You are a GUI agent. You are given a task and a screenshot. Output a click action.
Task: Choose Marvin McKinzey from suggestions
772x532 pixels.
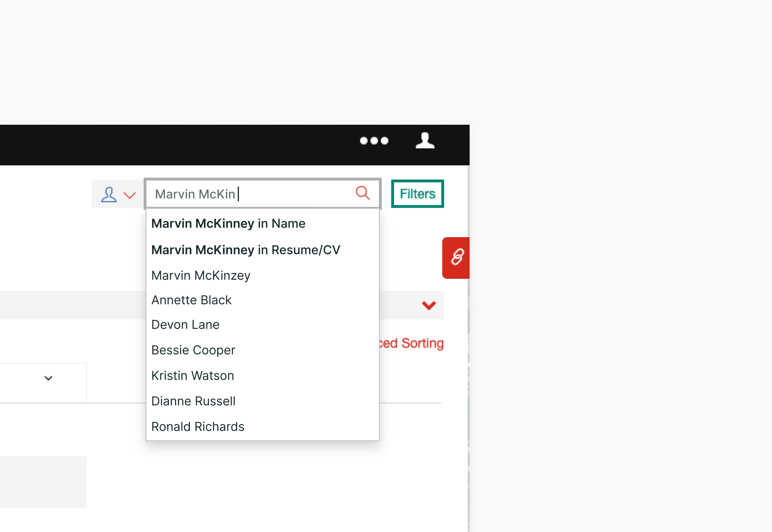pos(201,276)
